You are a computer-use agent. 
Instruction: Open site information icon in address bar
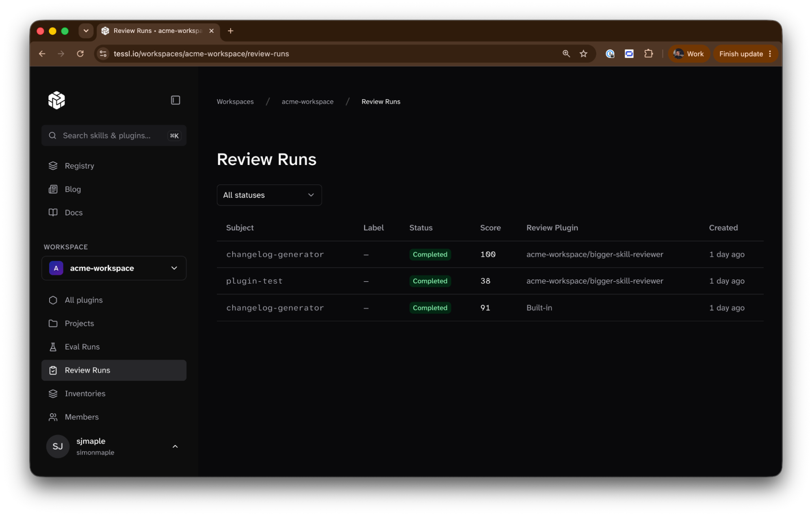[x=103, y=54]
